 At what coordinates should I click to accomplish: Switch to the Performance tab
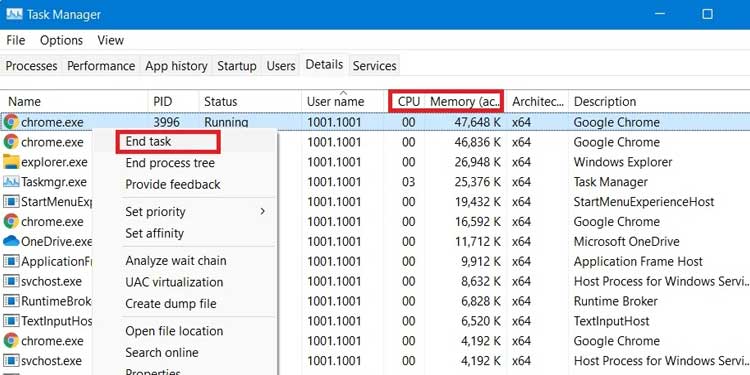pyautogui.click(x=101, y=66)
